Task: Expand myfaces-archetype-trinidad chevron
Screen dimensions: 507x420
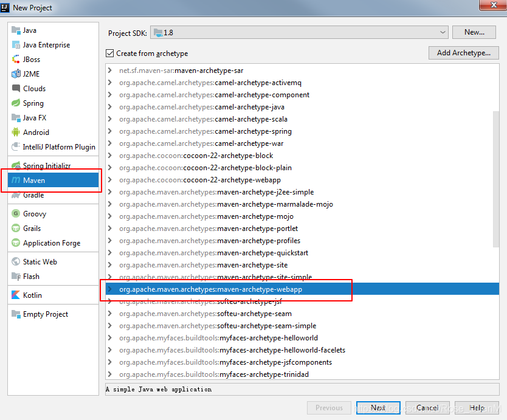Action: click(110, 374)
